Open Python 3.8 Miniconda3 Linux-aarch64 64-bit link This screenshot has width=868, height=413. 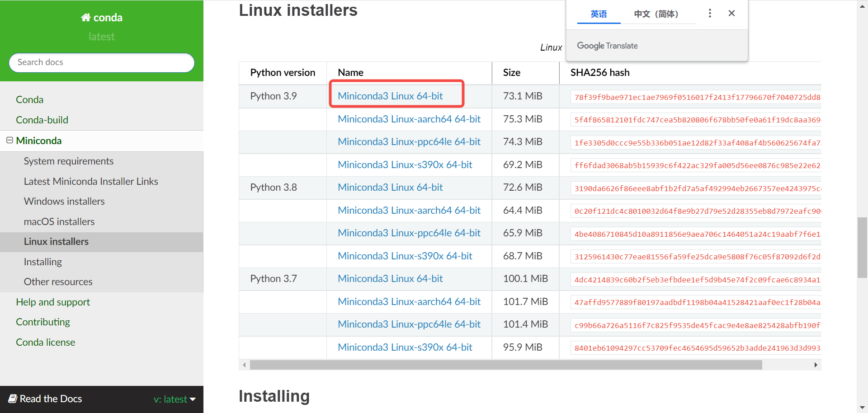409,210
